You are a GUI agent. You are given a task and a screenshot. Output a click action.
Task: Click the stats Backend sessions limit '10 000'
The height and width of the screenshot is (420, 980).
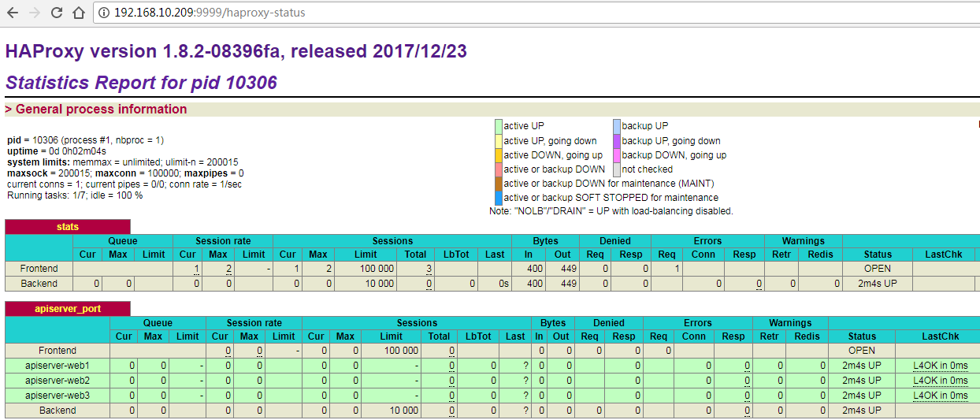379,284
